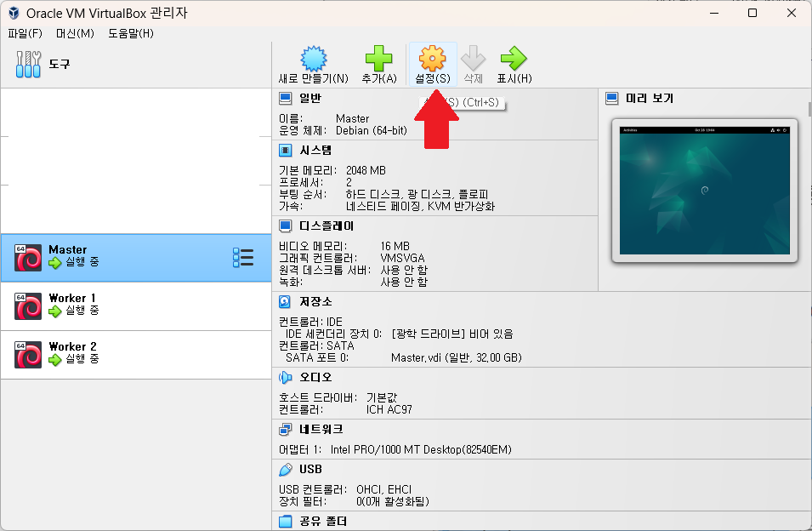Click the 'OHCI, EHCI' USB controller value
Viewport: 812px width, 531px height.
(383, 489)
